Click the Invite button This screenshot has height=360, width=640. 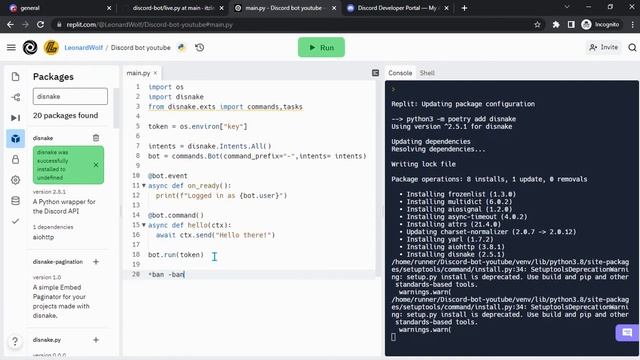pyautogui.click(x=604, y=47)
